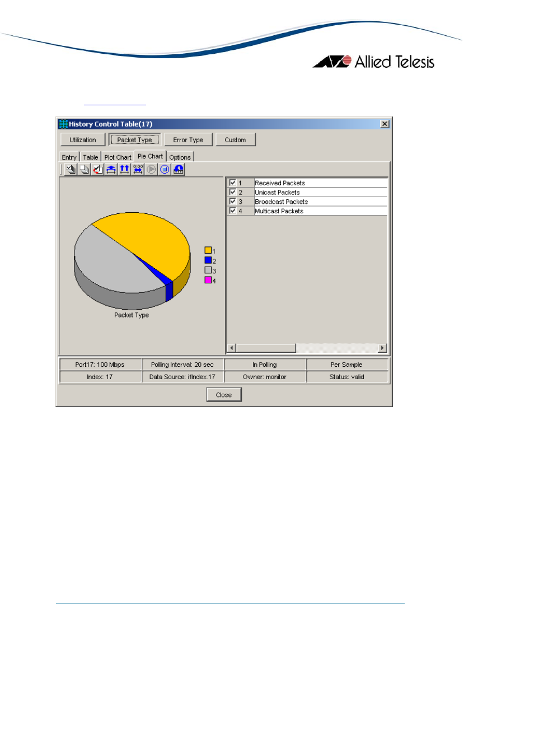This screenshot has height=756, width=534.
Task: Click the horizontal scrollbar thumb
Action: click(266, 348)
